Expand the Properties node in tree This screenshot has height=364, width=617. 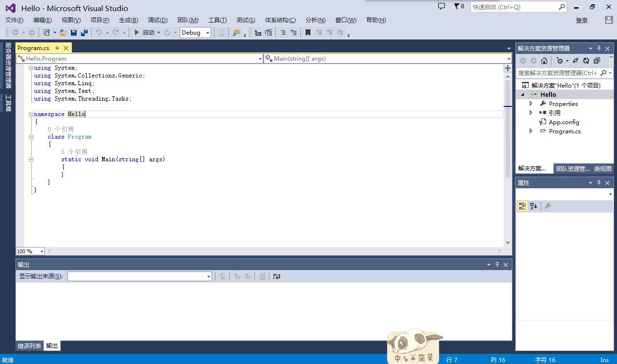[531, 104]
